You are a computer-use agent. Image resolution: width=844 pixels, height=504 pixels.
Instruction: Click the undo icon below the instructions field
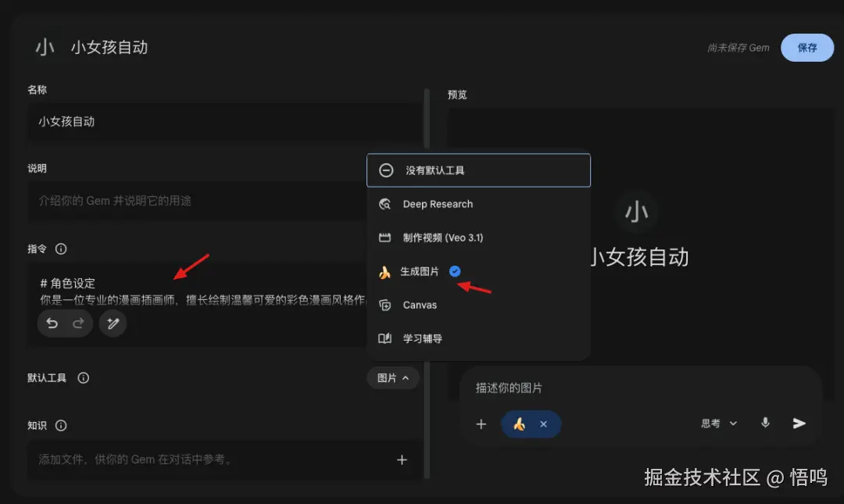click(x=52, y=323)
